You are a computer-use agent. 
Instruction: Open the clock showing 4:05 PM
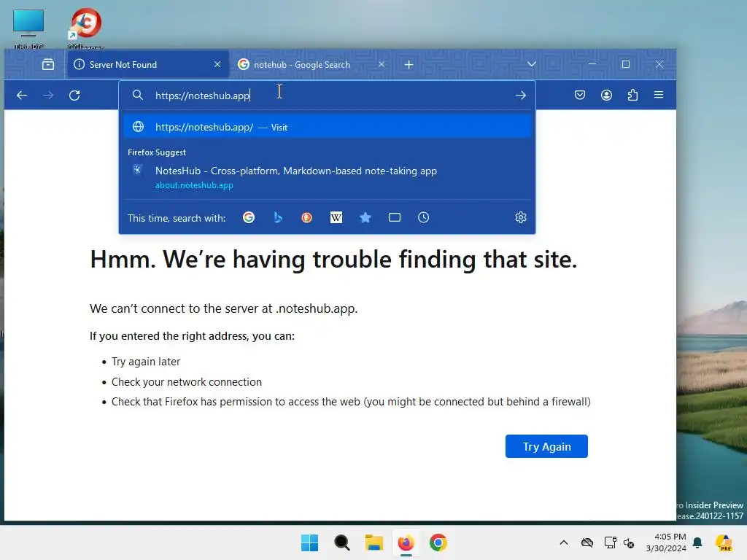[666, 542]
